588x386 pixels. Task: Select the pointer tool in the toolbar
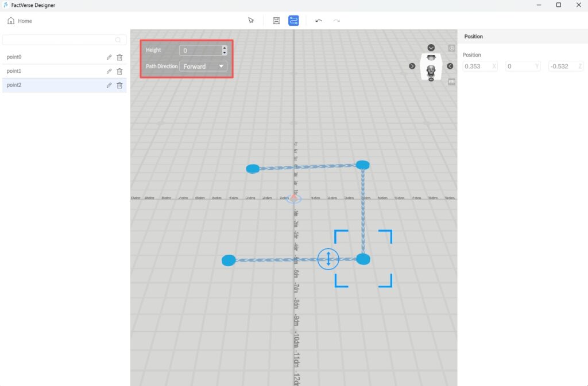click(x=251, y=20)
